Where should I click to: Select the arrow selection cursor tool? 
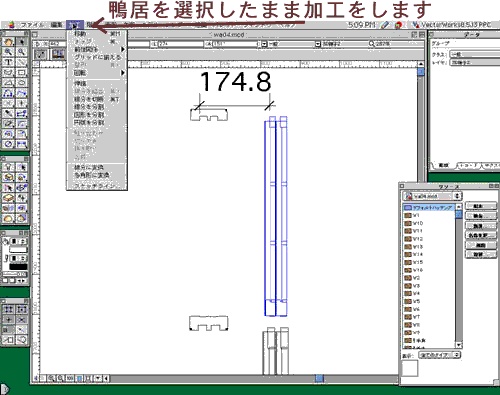(22, 42)
